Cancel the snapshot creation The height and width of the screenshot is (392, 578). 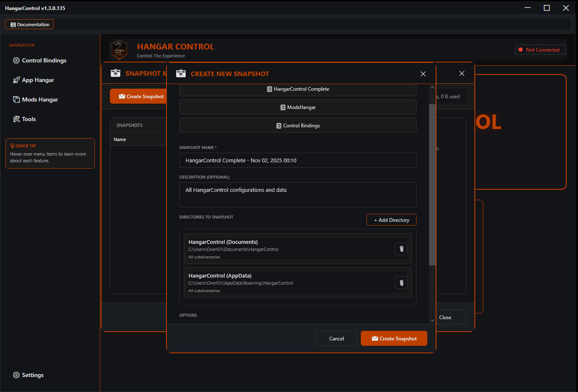click(x=336, y=338)
